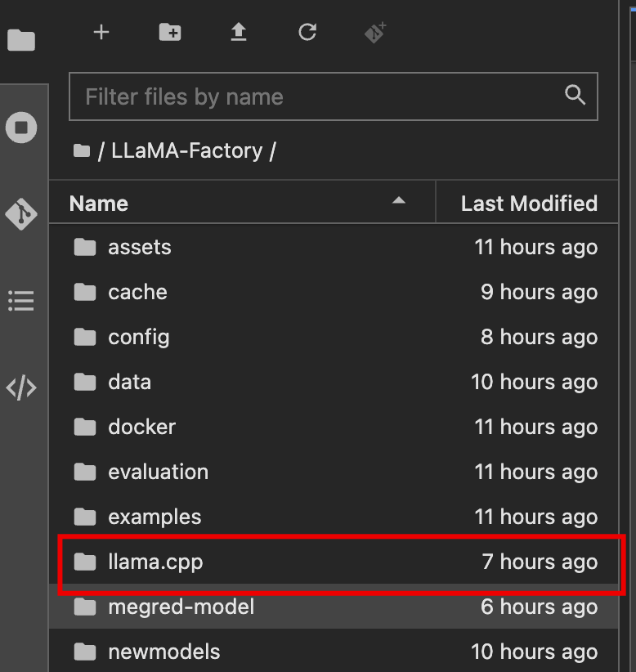Open the Git sidebar panel
The width and height of the screenshot is (636, 672).
click(21, 214)
